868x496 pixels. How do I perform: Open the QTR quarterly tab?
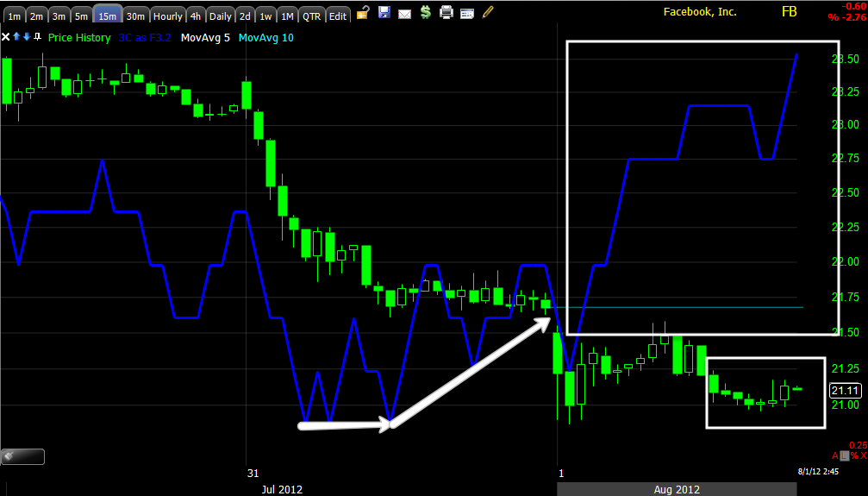[x=312, y=16]
